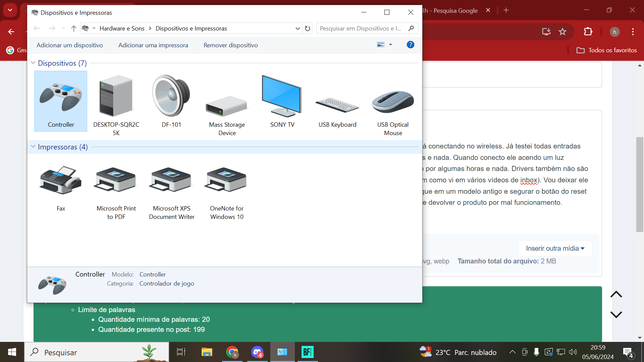Click Adicionar um dispositivo
Viewport: 644px width, 362px height.
(x=70, y=45)
